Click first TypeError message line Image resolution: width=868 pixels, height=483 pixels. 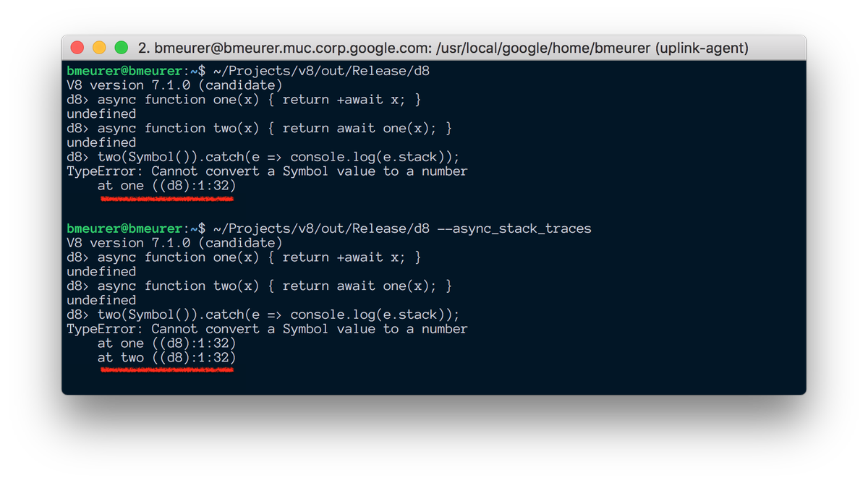pos(267,171)
